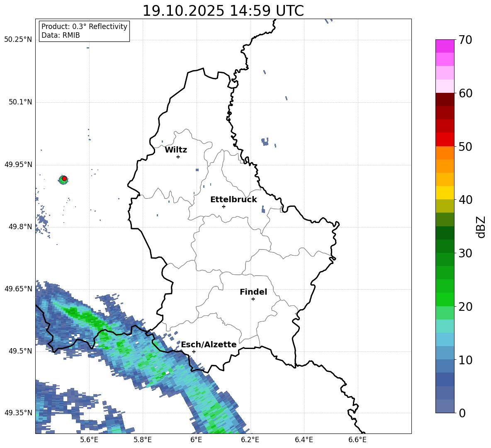
Task: Click the 49.65°N latitude label
Action: [18, 289]
